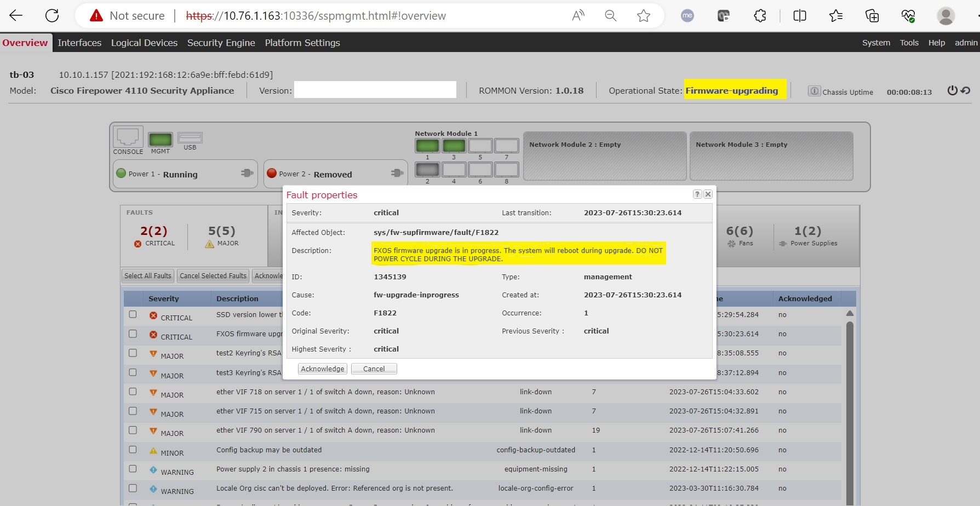Click the Not secure warning icon in address bar
This screenshot has height=506, width=980.
96,15
